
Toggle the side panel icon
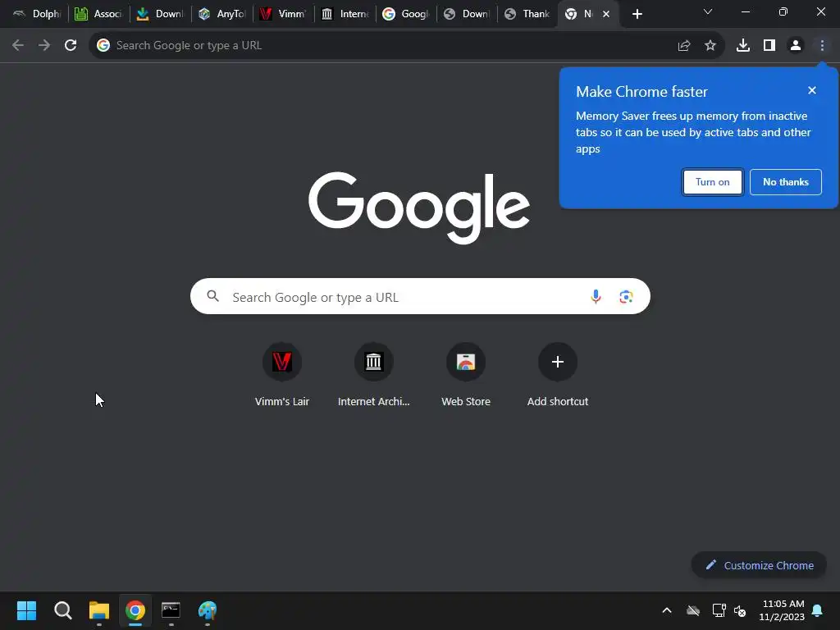pos(769,46)
